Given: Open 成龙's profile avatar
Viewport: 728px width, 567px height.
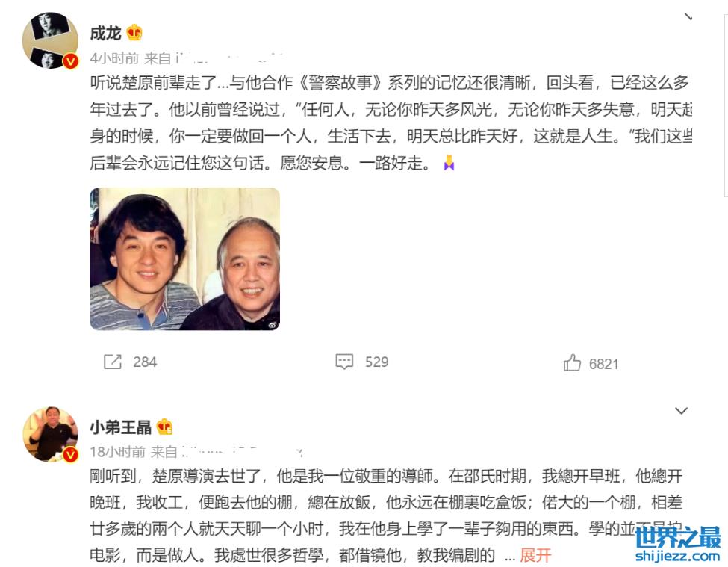Looking at the screenshot, I should coord(50,40).
